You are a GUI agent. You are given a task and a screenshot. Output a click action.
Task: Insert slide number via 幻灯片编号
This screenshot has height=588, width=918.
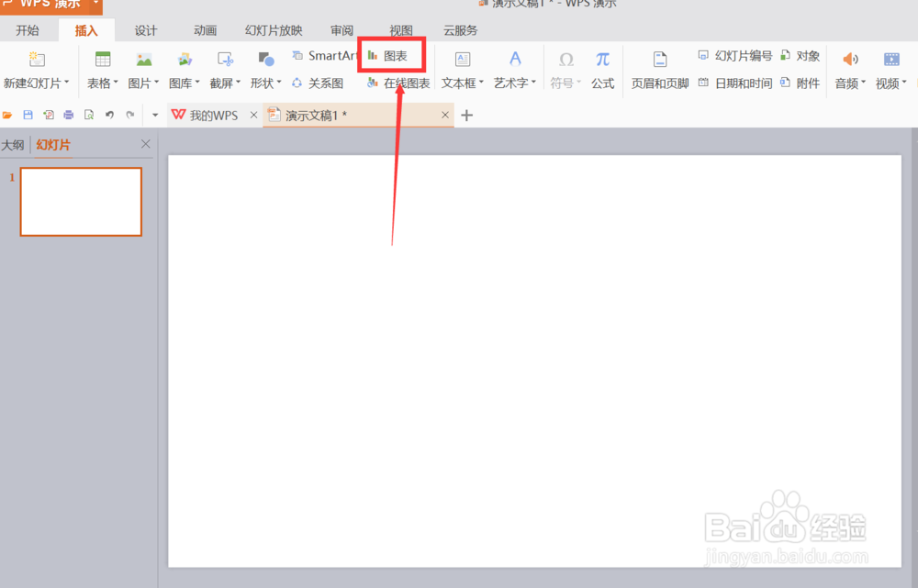point(735,56)
